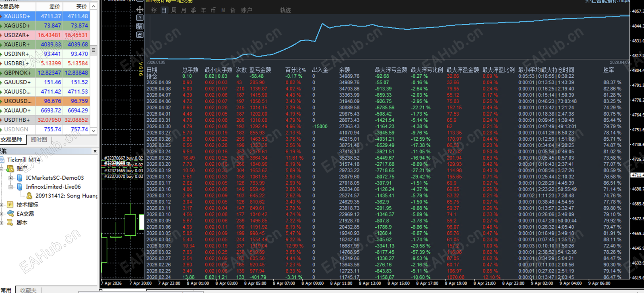
Task: Select the GAUUSD+ symbol row
Action: coord(45,82)
